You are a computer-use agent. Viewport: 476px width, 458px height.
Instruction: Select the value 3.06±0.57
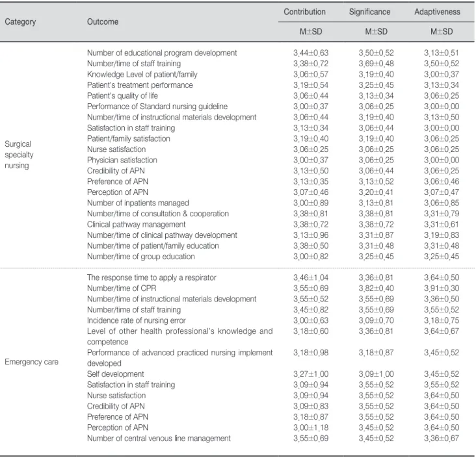311,74
